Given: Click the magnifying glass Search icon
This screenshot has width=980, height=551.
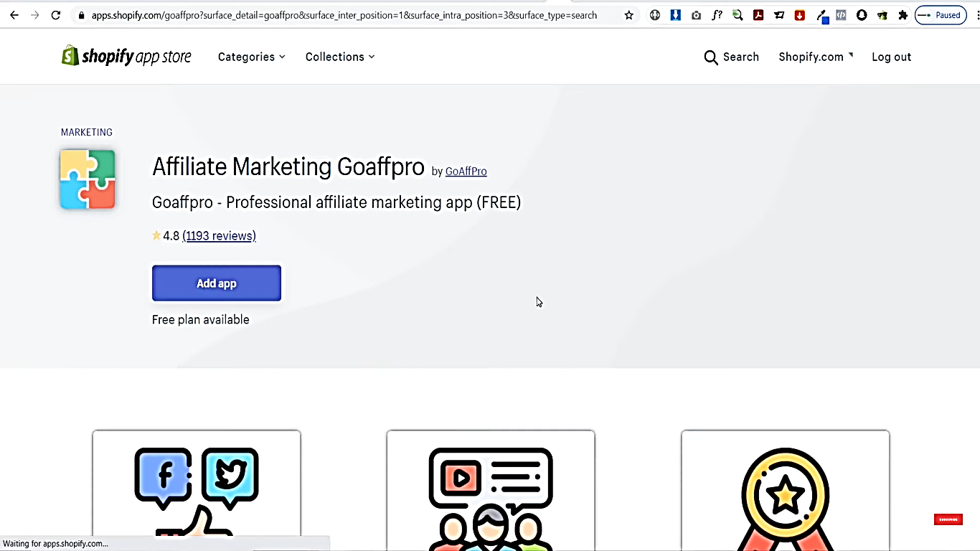Looking at the screenshot, I should [x=711, y=57].
